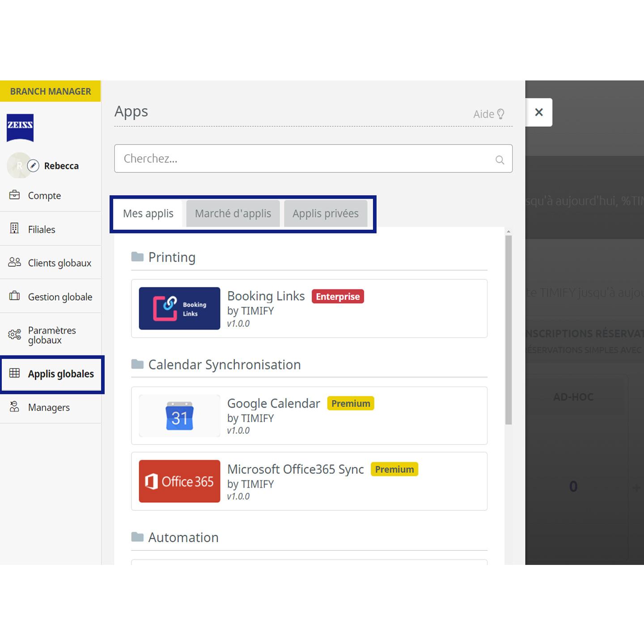644x644 pixels.
Task: Click AD-HOC in the background dashboard
Action: tap(573, 397)
